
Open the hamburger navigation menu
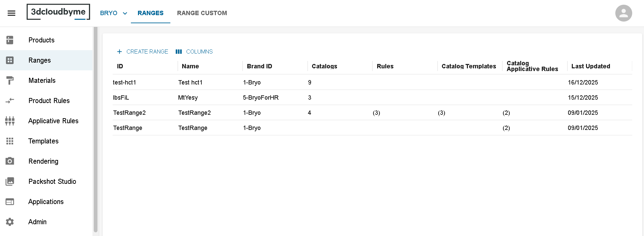(x=11, y=13)
